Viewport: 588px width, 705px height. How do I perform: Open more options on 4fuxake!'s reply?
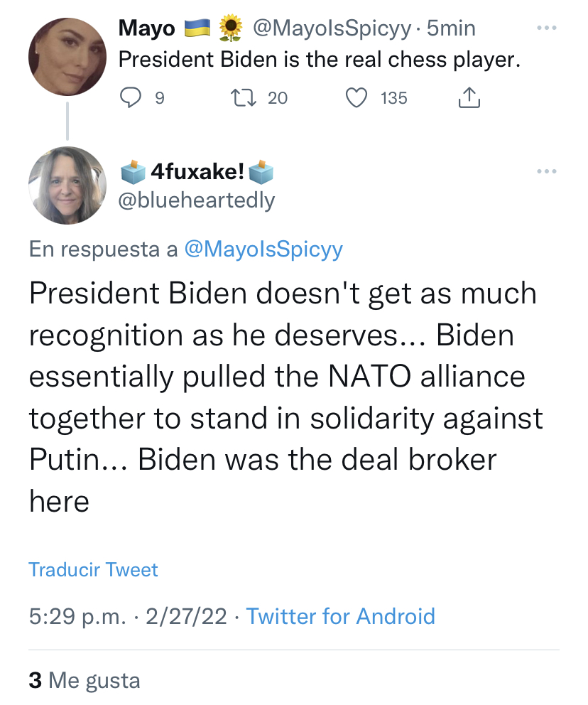coord(546,171)
